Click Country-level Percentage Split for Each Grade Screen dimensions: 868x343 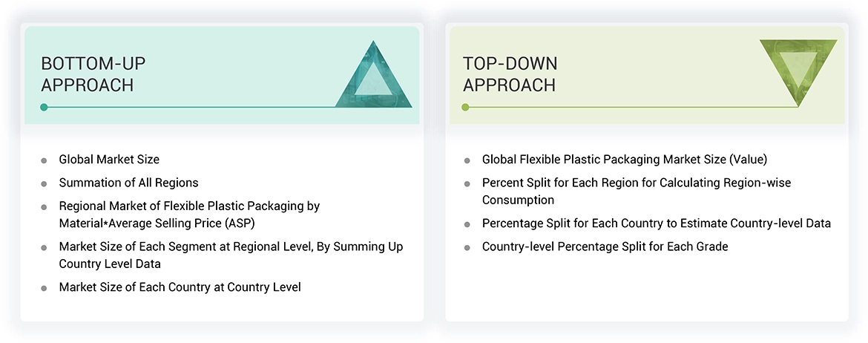point(605,246)
